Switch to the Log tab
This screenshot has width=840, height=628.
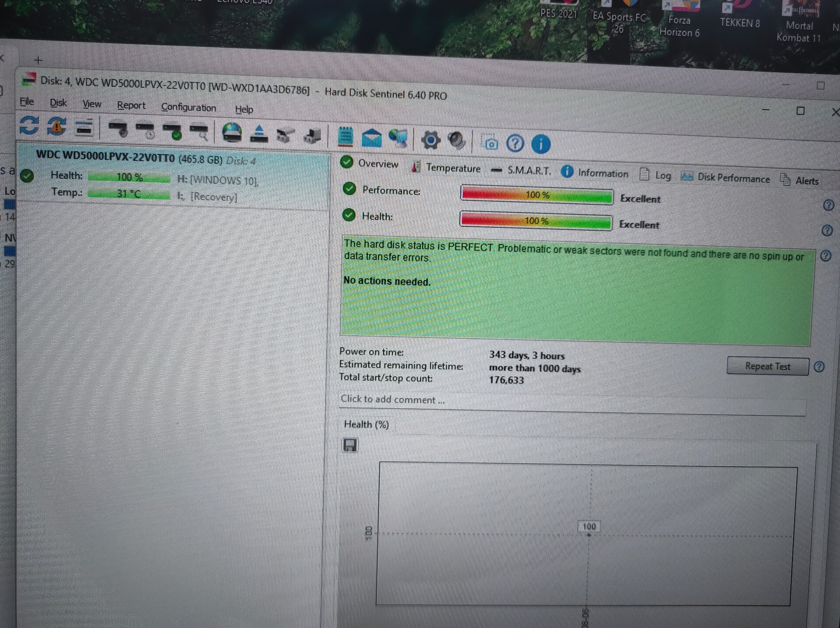(655, 175)
